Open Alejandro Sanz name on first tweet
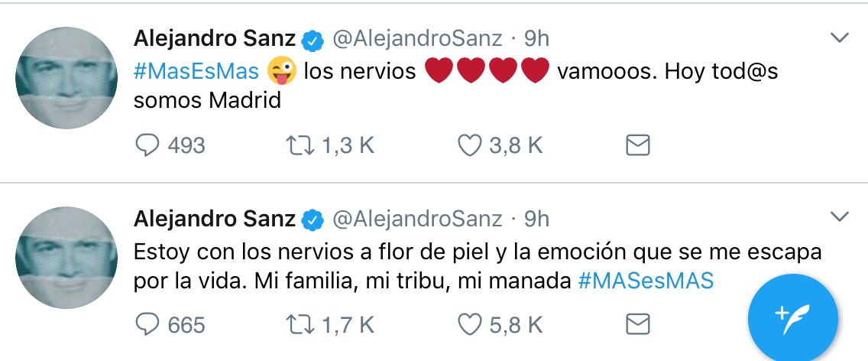Screen dimensions: 868x361 point(214,38)
